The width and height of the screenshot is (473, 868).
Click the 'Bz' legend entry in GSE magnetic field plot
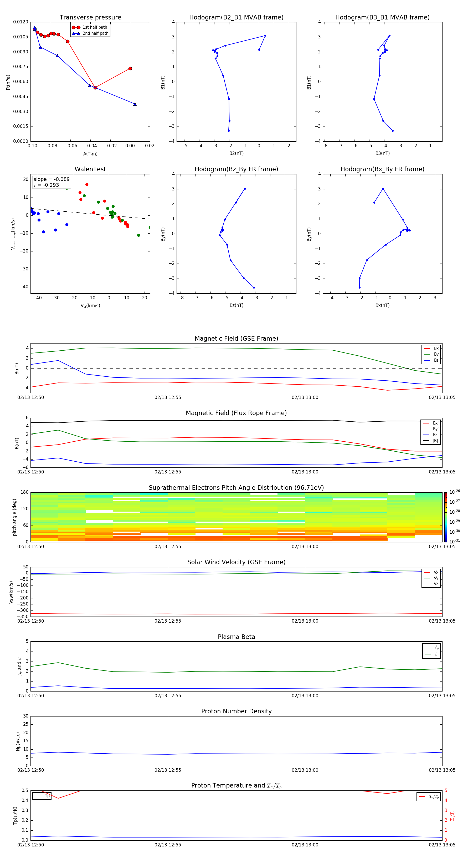pyautogui.click(x=431, y=360)
